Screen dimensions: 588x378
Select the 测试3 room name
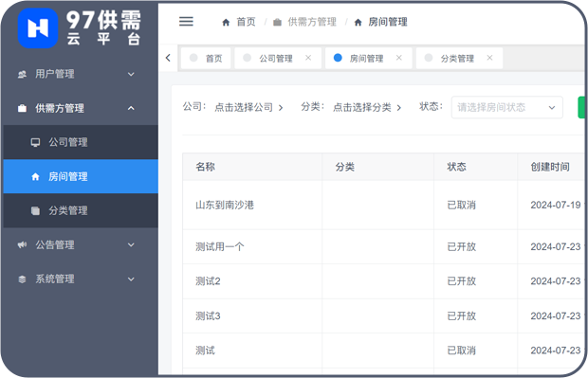(x=208, y=316)
